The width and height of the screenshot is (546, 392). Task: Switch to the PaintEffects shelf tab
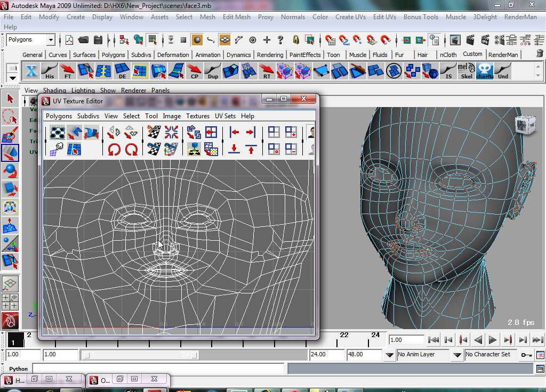tap(304, 55)
